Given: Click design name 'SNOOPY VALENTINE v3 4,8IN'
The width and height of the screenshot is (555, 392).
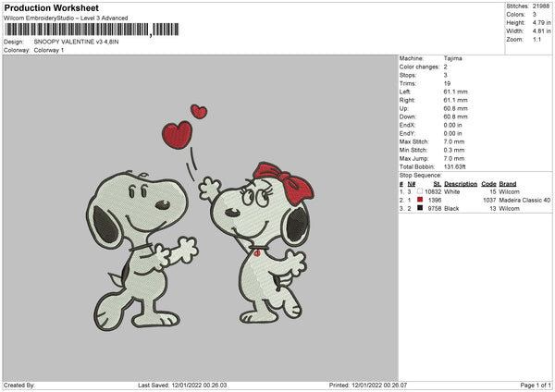Looking at the screenshot, I should point(76,42).
